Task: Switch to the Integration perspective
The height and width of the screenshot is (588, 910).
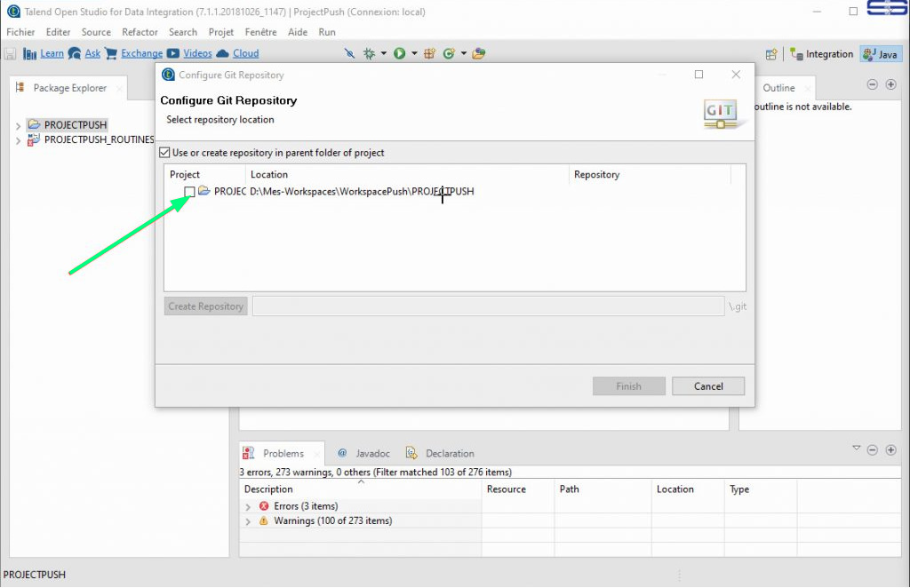Action: click(x=822, y=54)
